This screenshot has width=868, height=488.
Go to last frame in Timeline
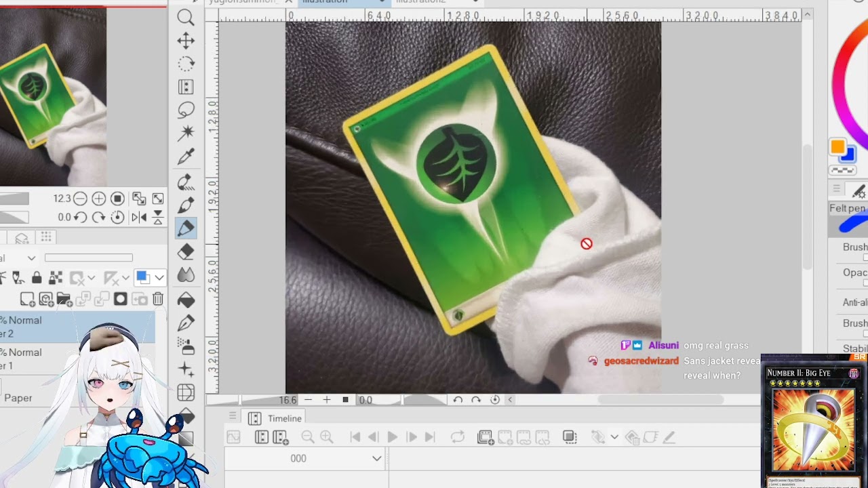click(429, 437)
